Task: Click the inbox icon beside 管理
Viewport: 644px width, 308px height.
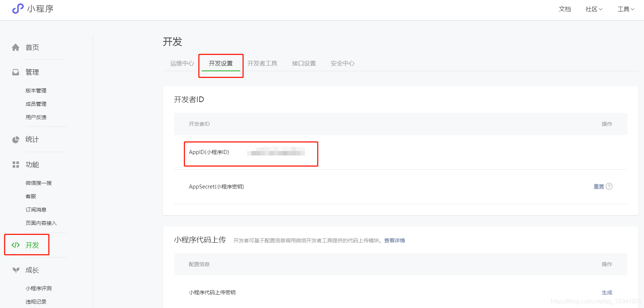Action: click(x=16, y=72)
